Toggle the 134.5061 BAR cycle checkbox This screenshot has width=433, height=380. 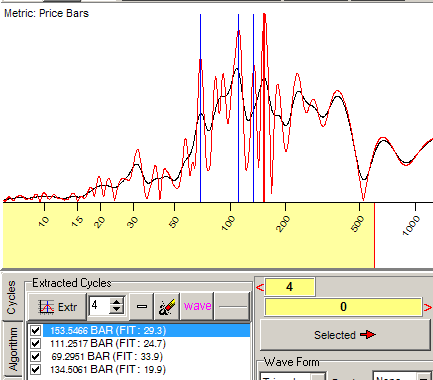tap(35, 369)
